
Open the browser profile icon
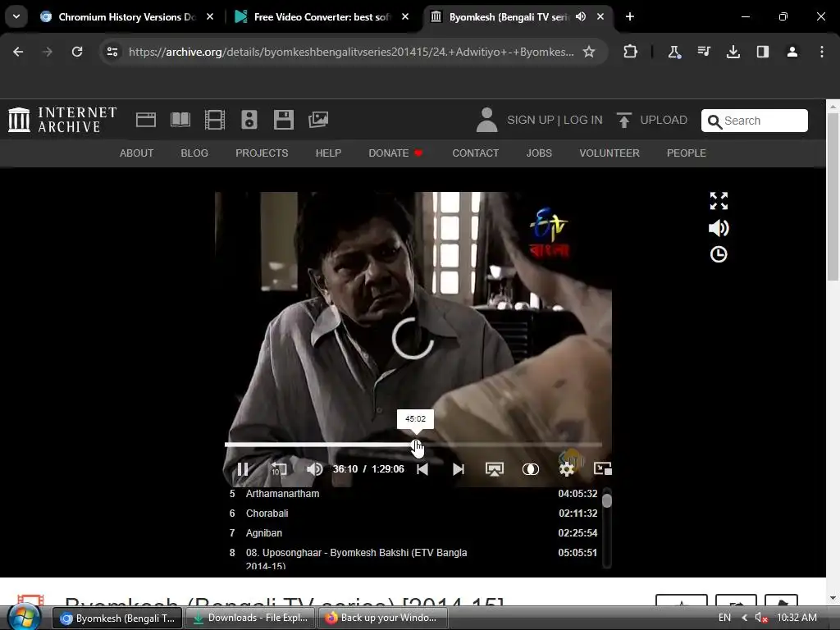pos(792,52)
